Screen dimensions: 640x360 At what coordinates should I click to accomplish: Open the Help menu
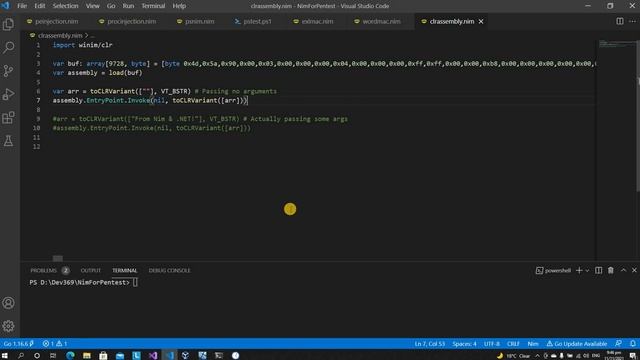pyautogui.click(x=179, y=6)
